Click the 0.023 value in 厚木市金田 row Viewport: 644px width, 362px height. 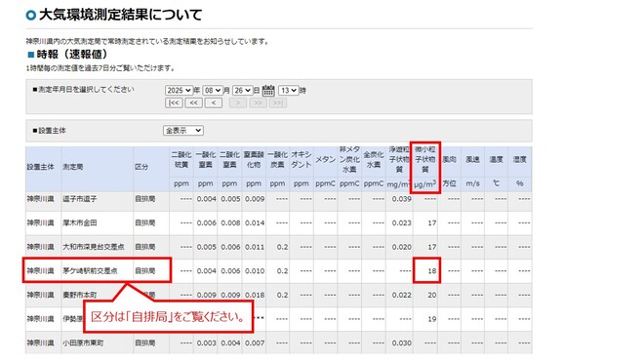[x=401, y=223]
